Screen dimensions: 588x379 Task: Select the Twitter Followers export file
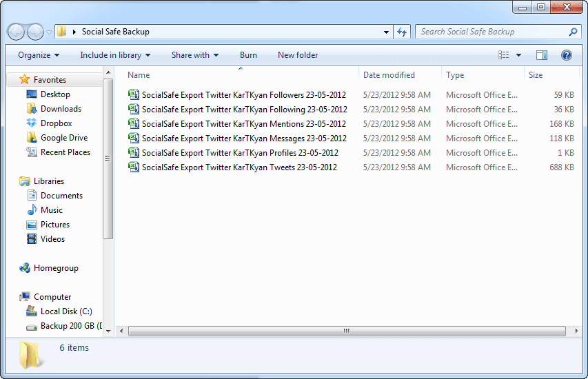[x=243, y=95]
